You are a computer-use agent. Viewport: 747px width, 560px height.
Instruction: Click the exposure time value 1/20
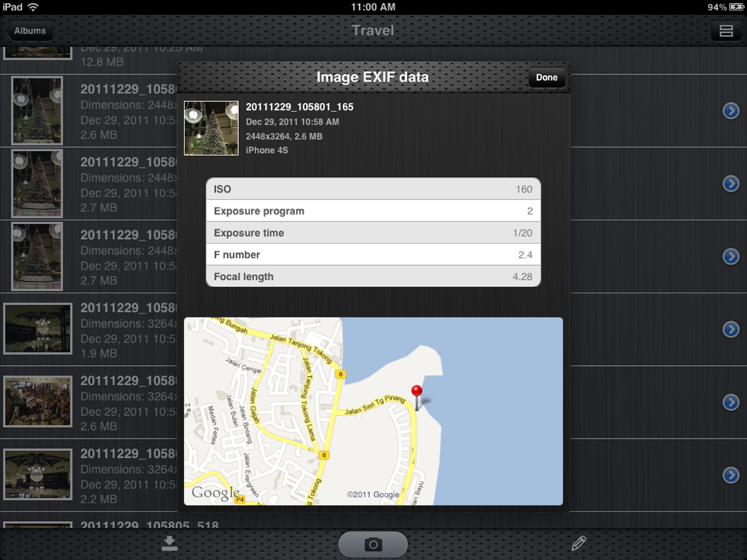(523, 233)
